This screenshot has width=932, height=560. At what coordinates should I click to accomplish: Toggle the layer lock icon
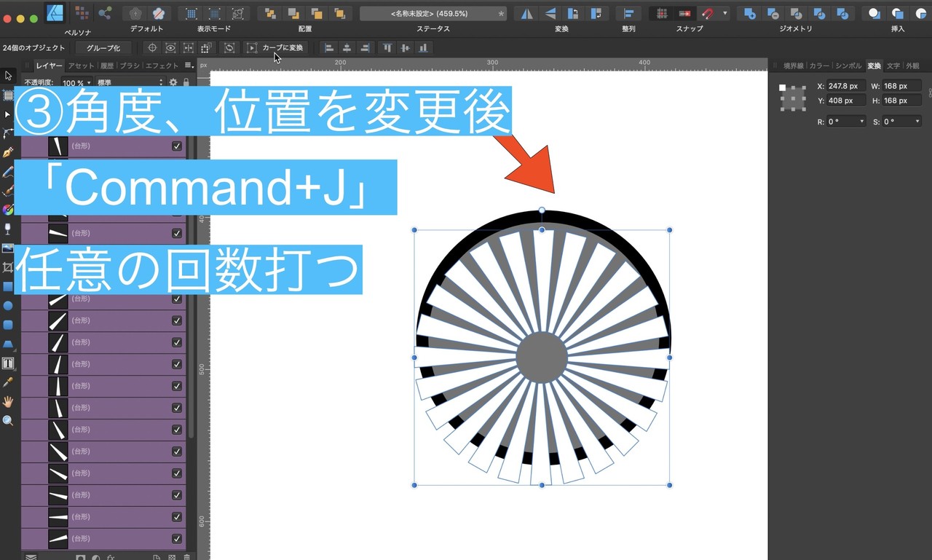coord(186,82)
